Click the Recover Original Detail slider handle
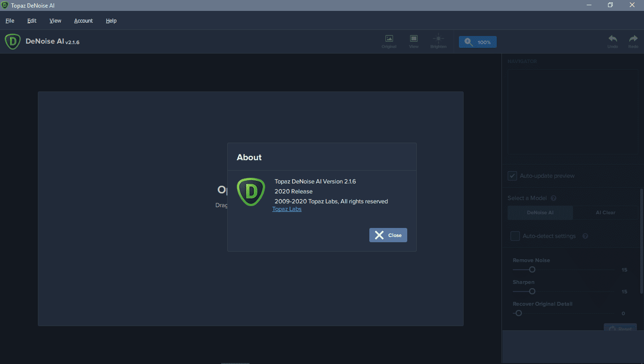The width and height of the screenshot is (644, 364). tap(519, 313)
